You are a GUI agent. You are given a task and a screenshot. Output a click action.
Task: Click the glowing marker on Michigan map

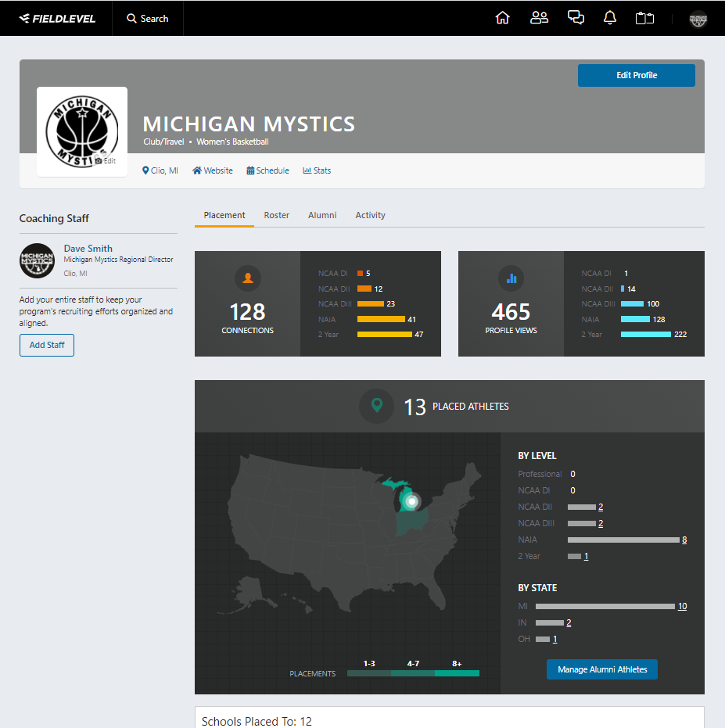tap(411, 501)
